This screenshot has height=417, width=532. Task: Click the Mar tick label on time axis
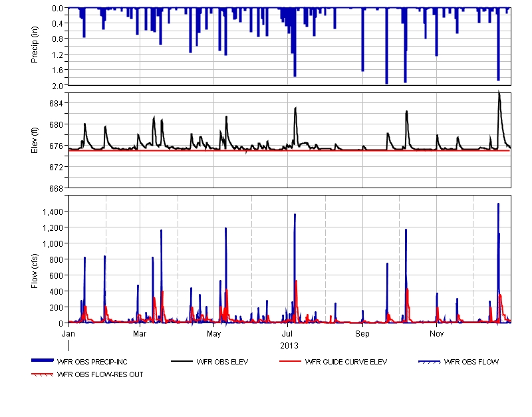[x=140, y=334]
